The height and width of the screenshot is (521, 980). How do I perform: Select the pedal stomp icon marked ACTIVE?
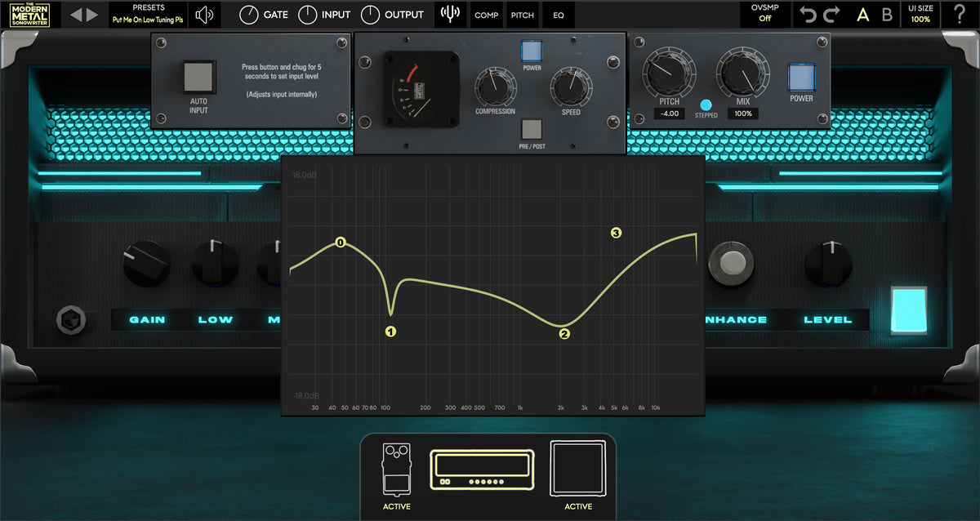[x=396, y=470]
